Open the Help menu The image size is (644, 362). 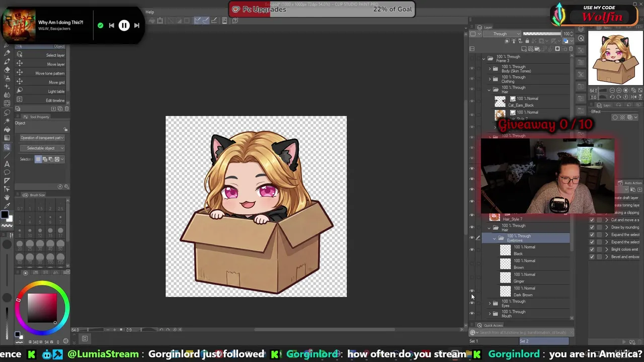coord(150,12)
